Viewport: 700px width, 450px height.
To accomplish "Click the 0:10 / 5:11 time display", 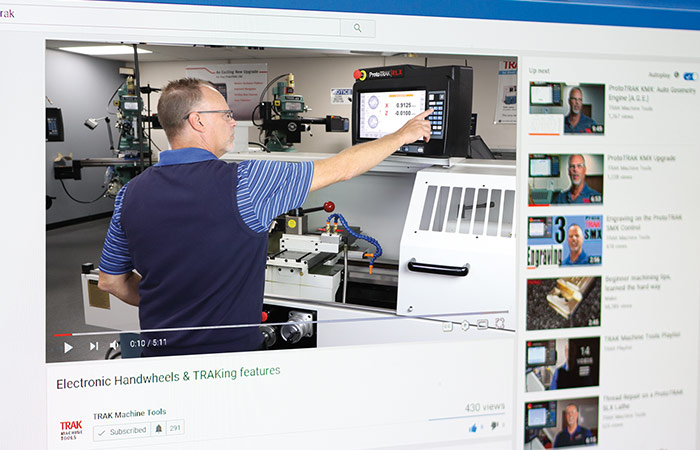I will pos(148,343).
